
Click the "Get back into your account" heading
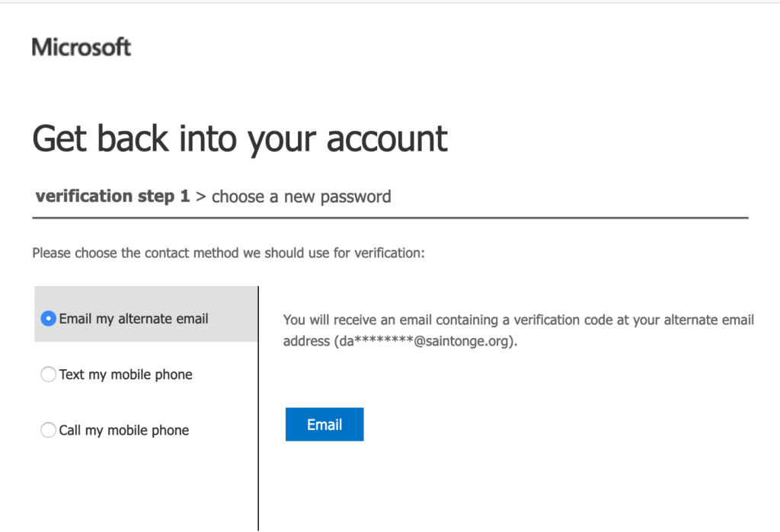240,139
